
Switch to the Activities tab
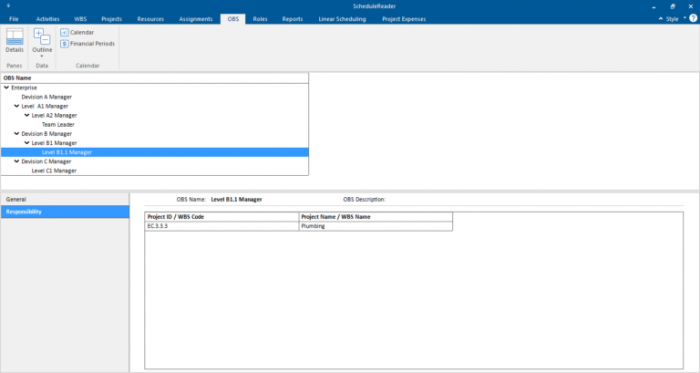[48, 19]
